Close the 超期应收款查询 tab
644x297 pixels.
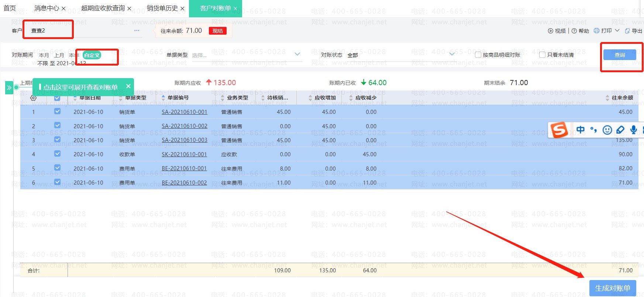point(129,8)
